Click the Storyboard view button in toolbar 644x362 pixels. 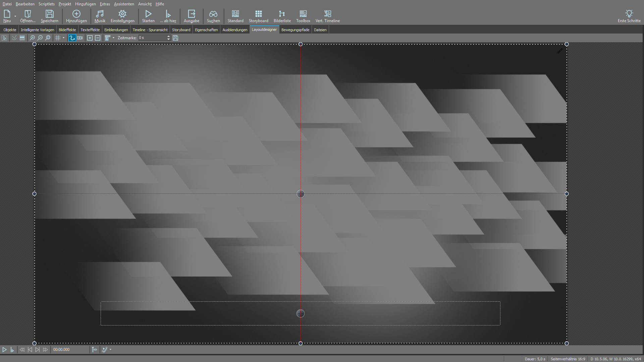click(x=258, y=16)
